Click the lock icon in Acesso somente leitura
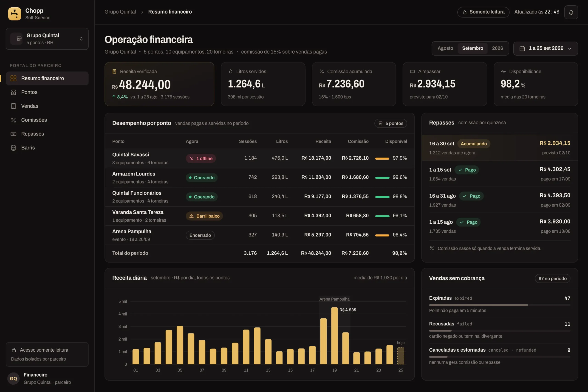Screen dimensions: 588x392 point(14,350)
